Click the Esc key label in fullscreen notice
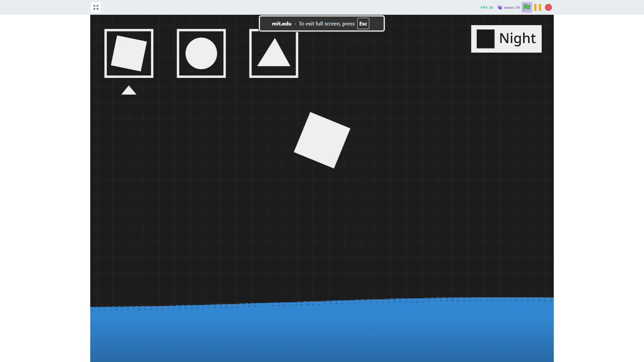 point(363,23)
